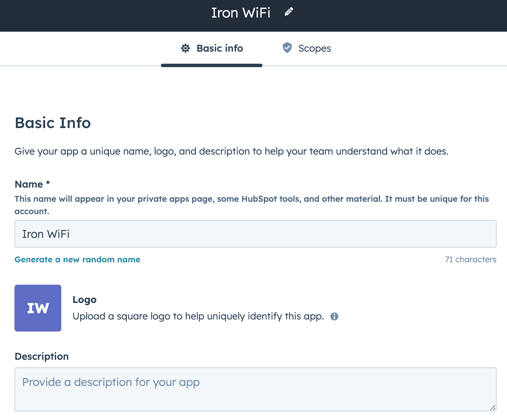Click the Iron WiFi title in header

pyautogui.click(x=241, y=13)
